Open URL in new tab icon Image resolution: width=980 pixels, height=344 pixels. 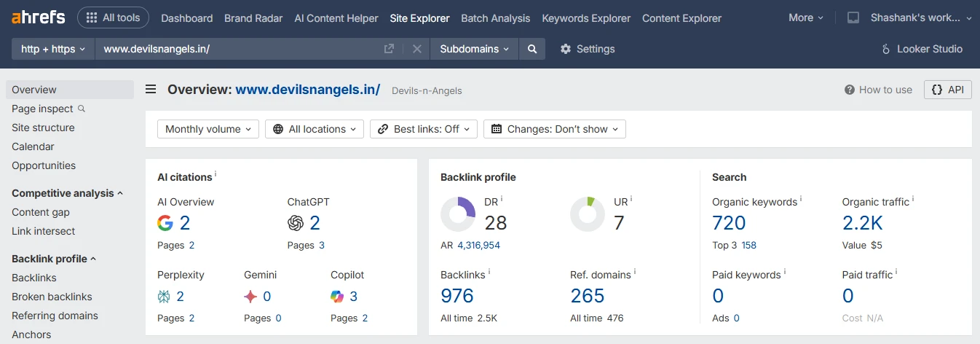tap(390, 49)
